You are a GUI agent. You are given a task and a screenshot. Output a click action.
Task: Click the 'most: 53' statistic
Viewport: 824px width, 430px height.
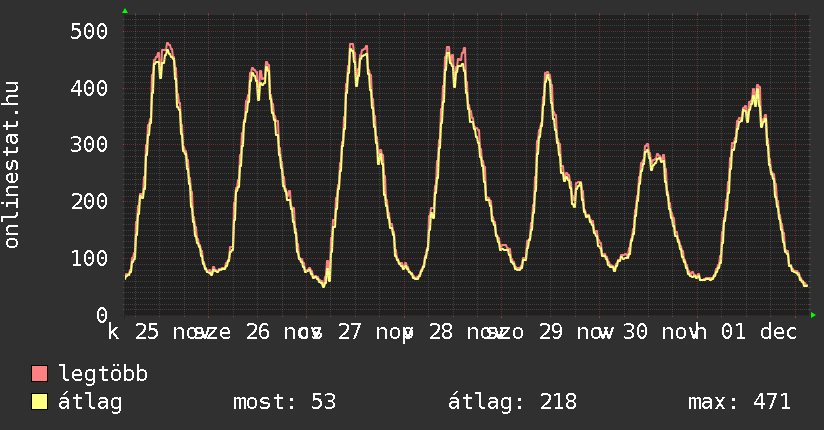[x=284, y=402]
